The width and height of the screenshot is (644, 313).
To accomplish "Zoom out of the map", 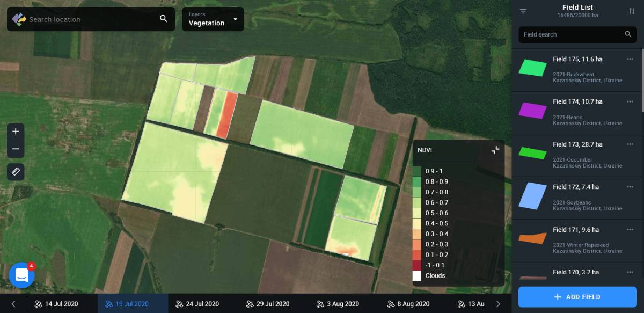I will (x=16, y=149).
